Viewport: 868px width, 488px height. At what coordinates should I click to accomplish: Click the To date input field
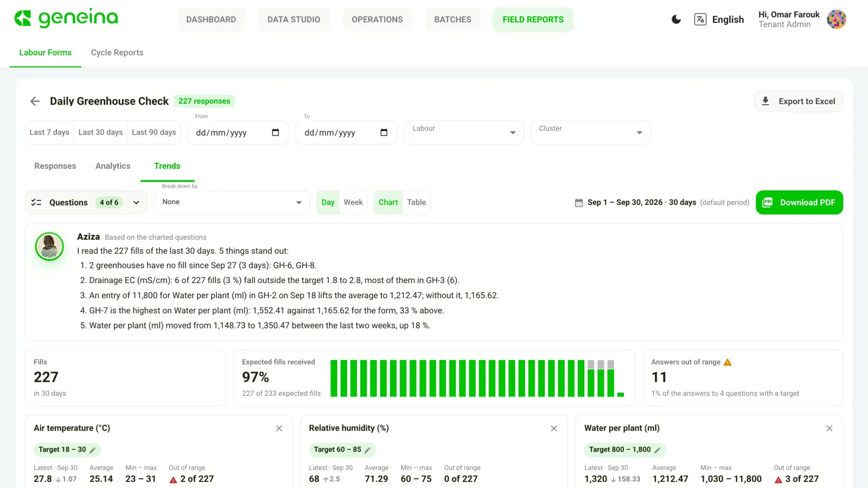point(346,132)
